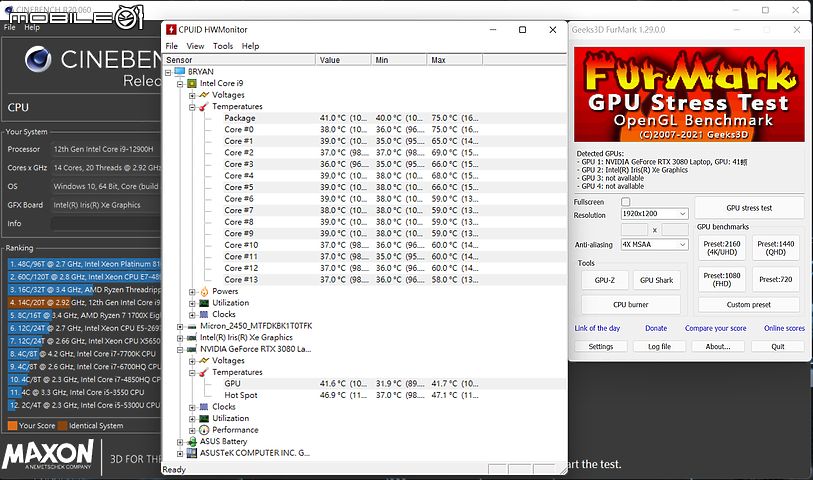Click the Performance gauge icon
813x480 pixels.
204,430
